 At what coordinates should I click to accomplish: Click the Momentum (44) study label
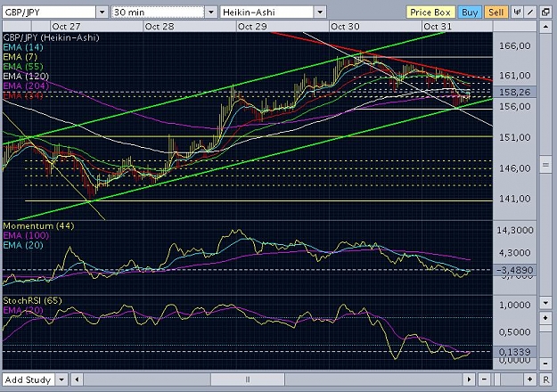pyautogui.click(x=38, y=225)
